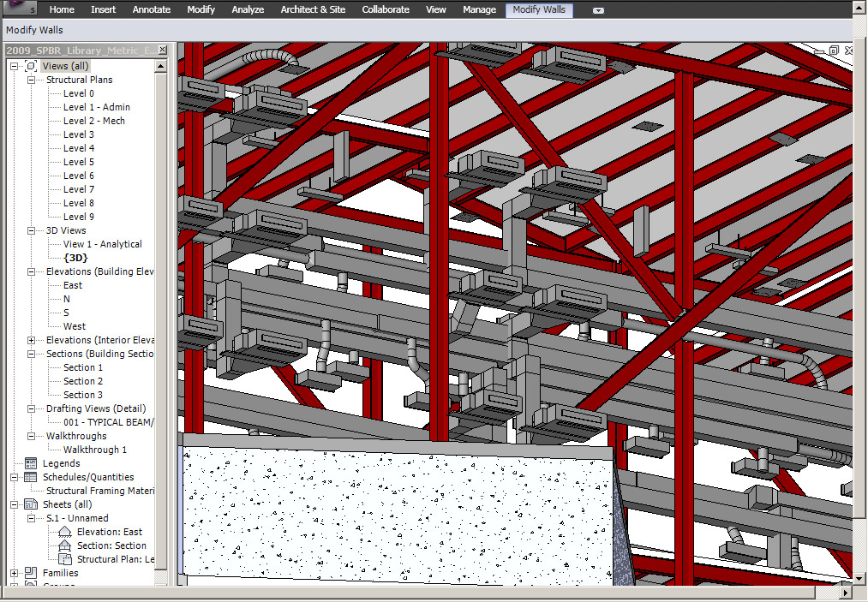Select Views (all) in the browser
868x602 pixels.
tap(65, 66)
